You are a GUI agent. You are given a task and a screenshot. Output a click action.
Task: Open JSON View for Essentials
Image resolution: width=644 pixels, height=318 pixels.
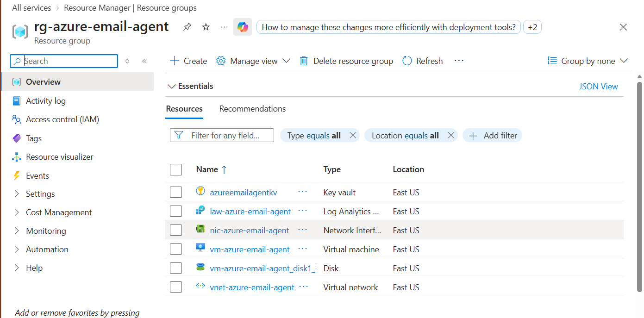[598, 86]
